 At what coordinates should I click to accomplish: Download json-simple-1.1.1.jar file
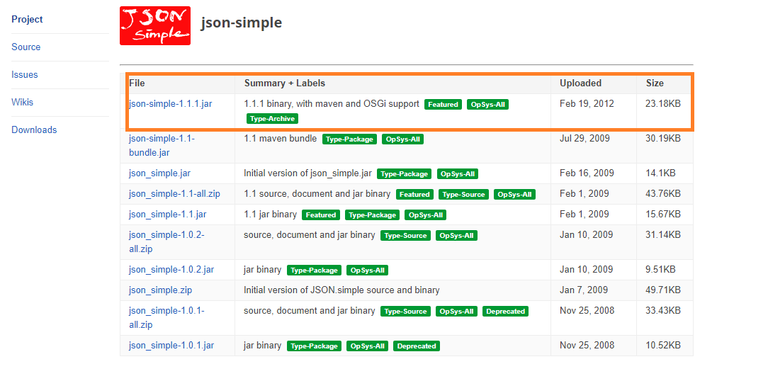pyautogui.click(x=170, y=104)
